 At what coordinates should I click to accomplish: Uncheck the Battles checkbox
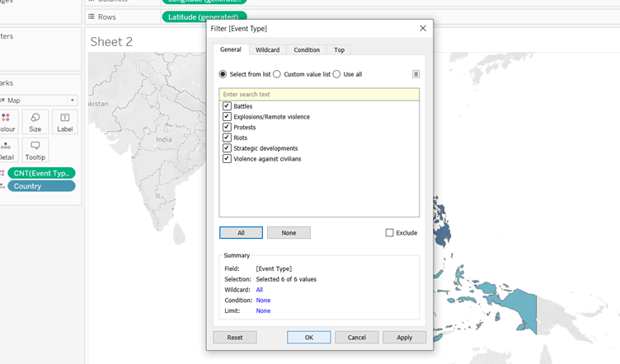(227, 106)
